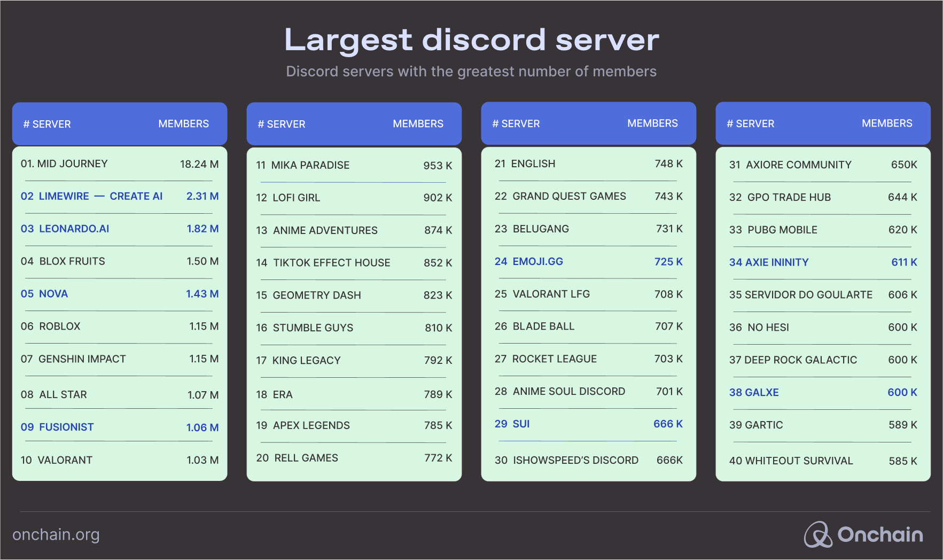Select the VALORANT LFG row
The width and height of the screenshot is (943, 560).
point(589,294)
